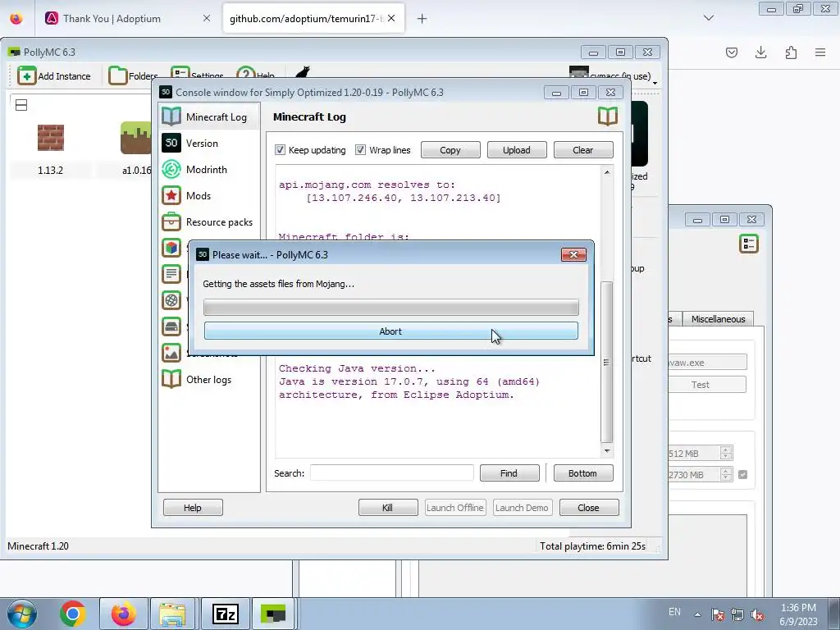Viewport: 840px width, 630px height.
Task: Toggle the Keep updating checkbox
Action: pos(281,150)
